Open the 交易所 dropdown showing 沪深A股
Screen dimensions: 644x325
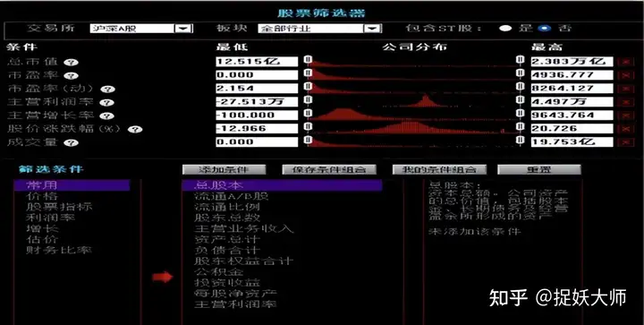tap(182, 29)
